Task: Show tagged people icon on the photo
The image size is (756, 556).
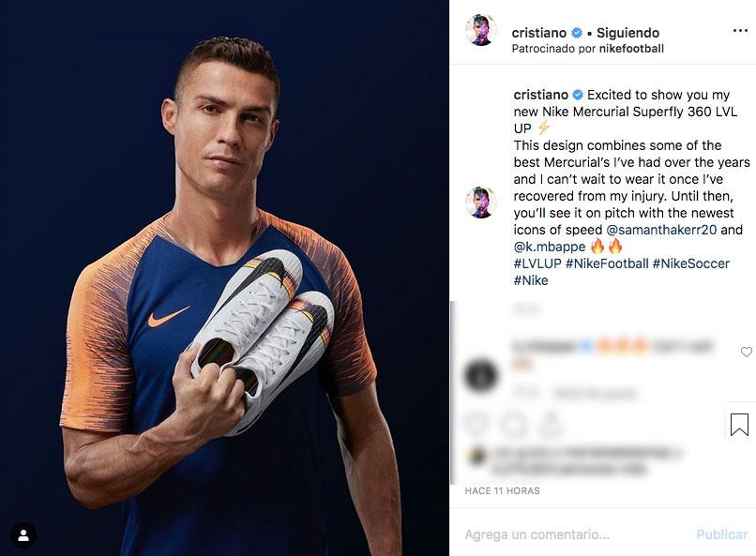Action: [23, 534]
